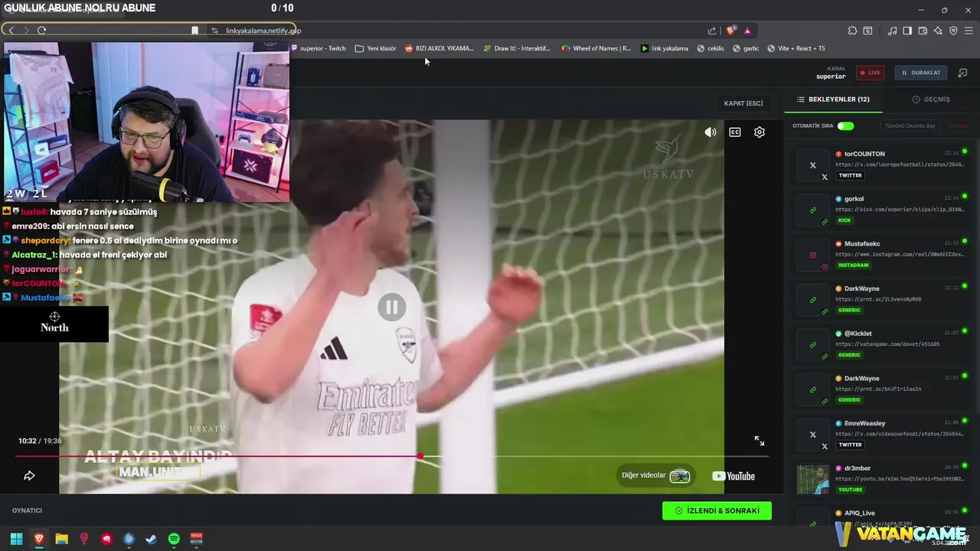Click the browser forward arrow

[x=25, y=31]
